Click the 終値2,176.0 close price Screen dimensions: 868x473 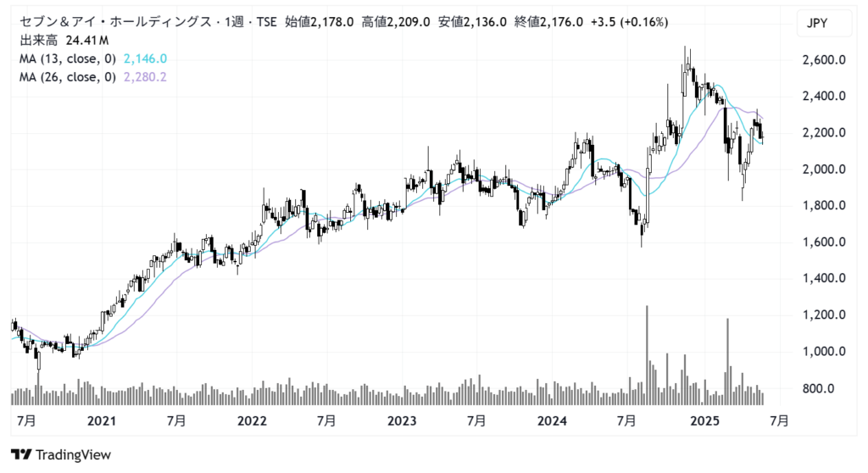pos(548,22)
